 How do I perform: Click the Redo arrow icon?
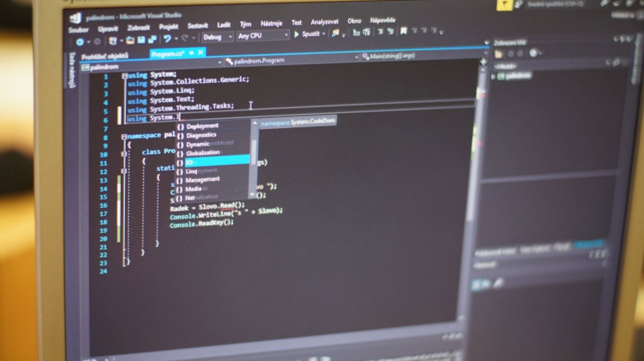point(185,38)
